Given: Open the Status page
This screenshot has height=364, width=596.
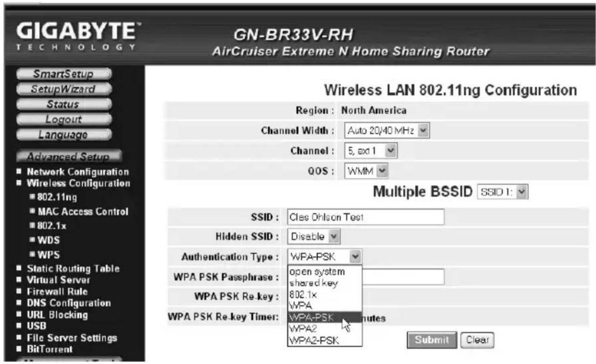Looking at the screenshot, I should coord(64,104).
